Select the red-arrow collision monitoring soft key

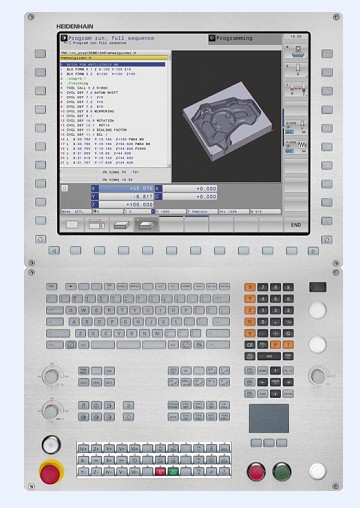pyautogui.click(x=296, y=89)
